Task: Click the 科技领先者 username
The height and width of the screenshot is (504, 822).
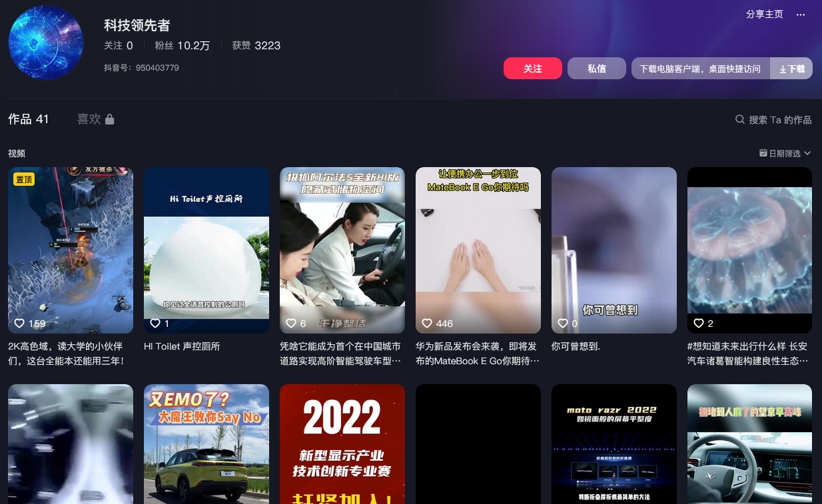Action: click(137, 25)
